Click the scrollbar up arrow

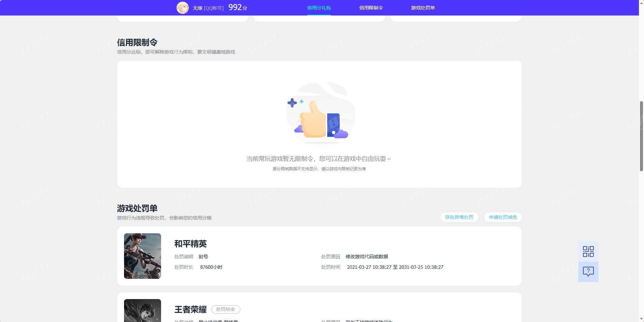pos(641,3)
